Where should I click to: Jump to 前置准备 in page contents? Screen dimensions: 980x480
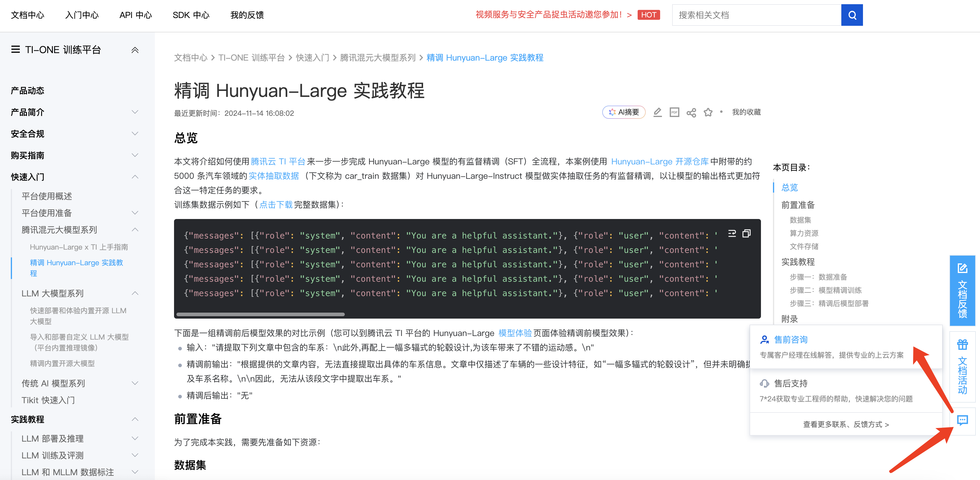tap(798, 205)
